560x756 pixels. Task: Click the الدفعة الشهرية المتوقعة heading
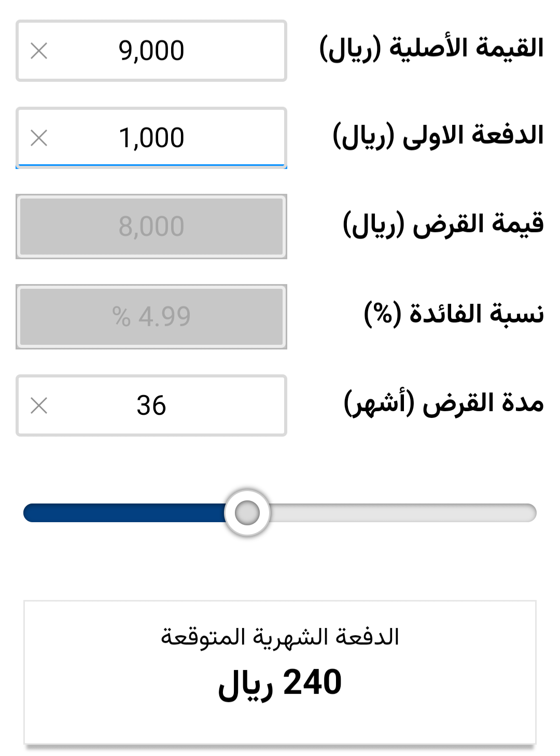pos(280,637)
